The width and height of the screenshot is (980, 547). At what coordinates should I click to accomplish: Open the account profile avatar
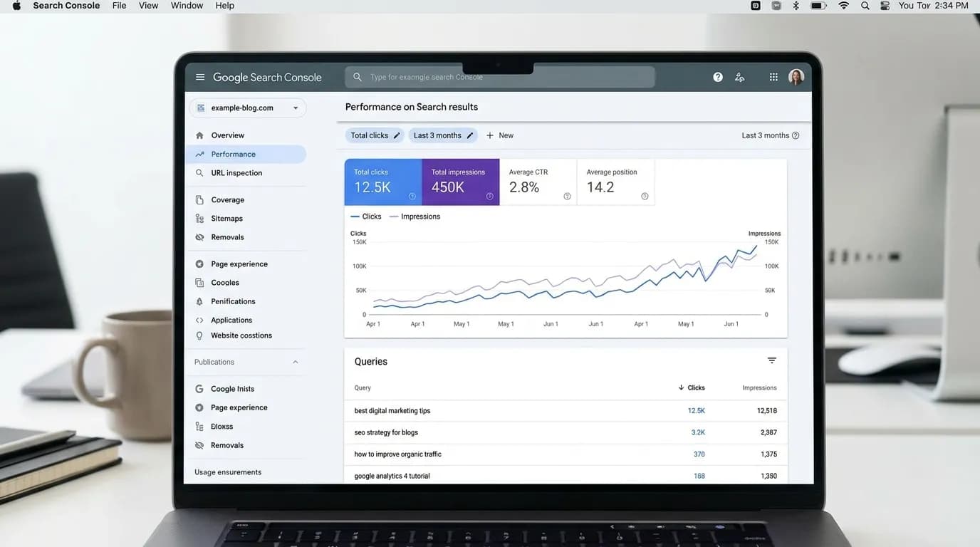[x=796, y=77]
